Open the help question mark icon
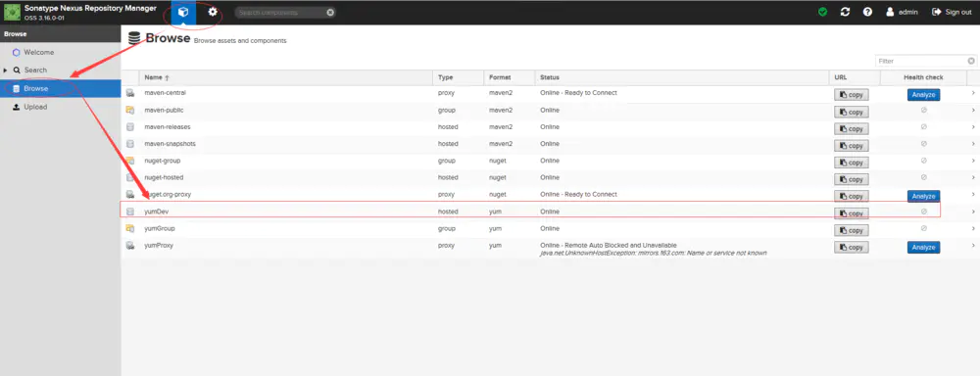The height and width of the screenshot is (376, 980). (867, 12)
